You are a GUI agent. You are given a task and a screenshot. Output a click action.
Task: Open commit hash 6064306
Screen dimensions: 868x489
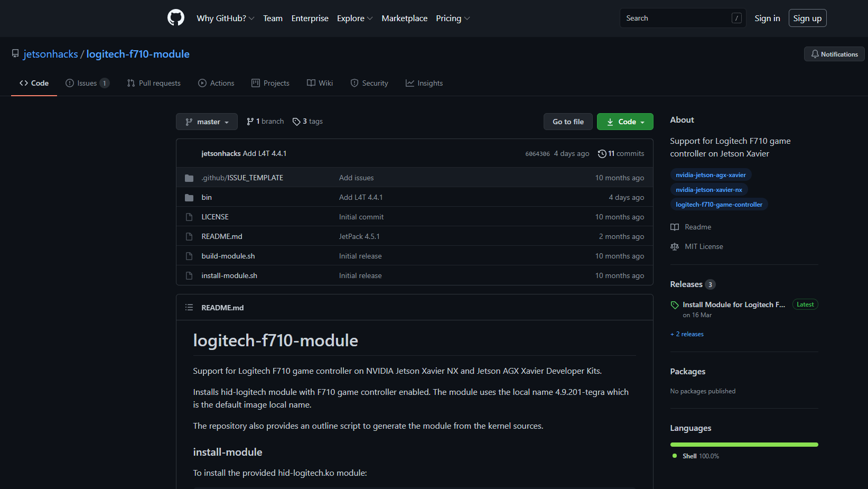[x=537, y=154]
